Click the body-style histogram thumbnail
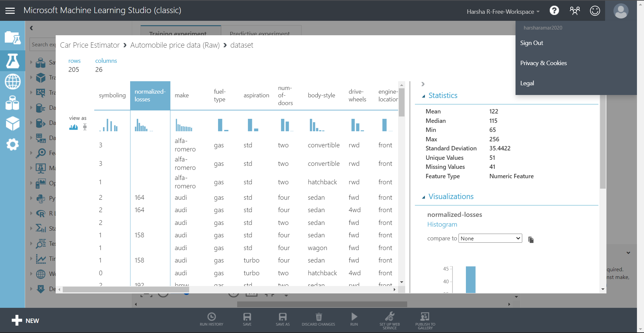Screen dimensions: 644x333 pos(317,125)
